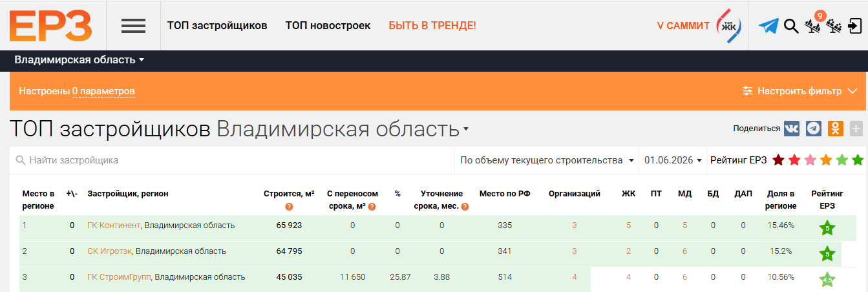Click the value 25.87 in table
The width and height of the screenshot is (868, 292).
pyautogui.click(x=400, y=277)
